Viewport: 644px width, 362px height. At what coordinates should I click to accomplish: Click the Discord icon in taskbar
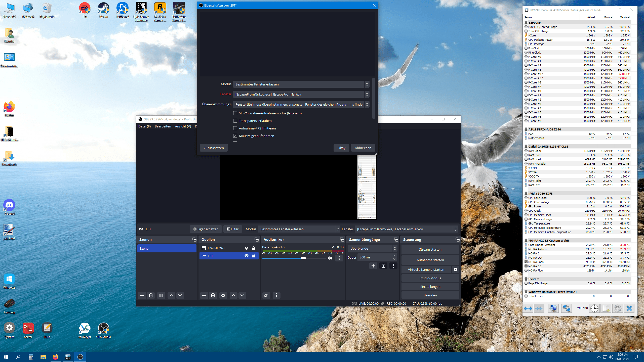9,206
